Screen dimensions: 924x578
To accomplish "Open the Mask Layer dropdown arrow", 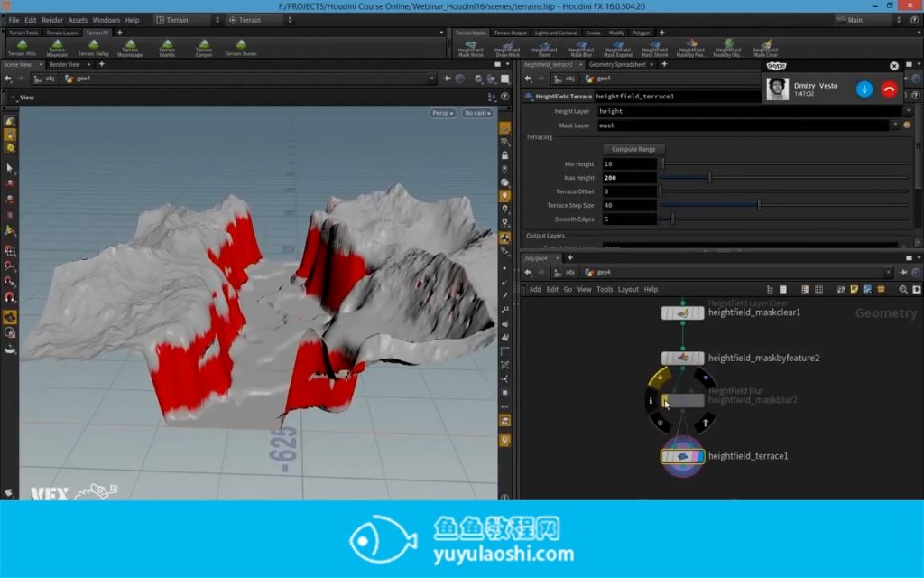I will pos(895,125).
